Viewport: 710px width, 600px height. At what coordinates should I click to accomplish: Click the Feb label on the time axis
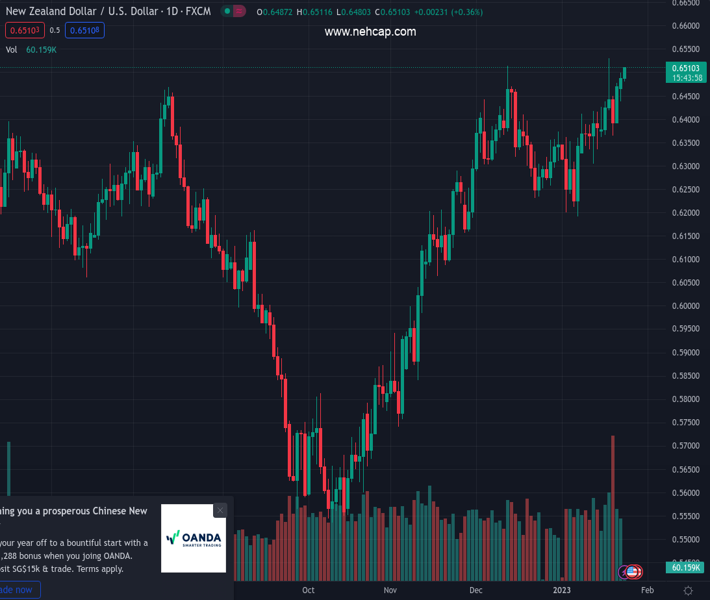click(647, 590)
